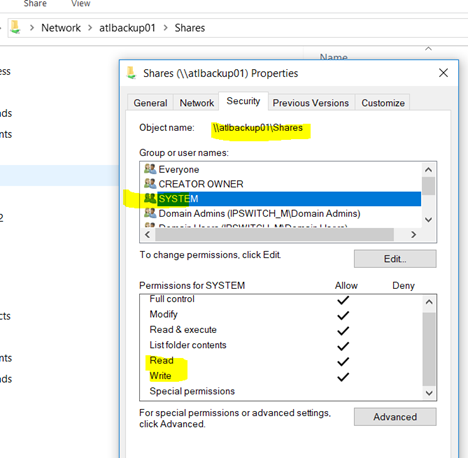Open the View ribbon tab in Explorer

tap(81, 4)
